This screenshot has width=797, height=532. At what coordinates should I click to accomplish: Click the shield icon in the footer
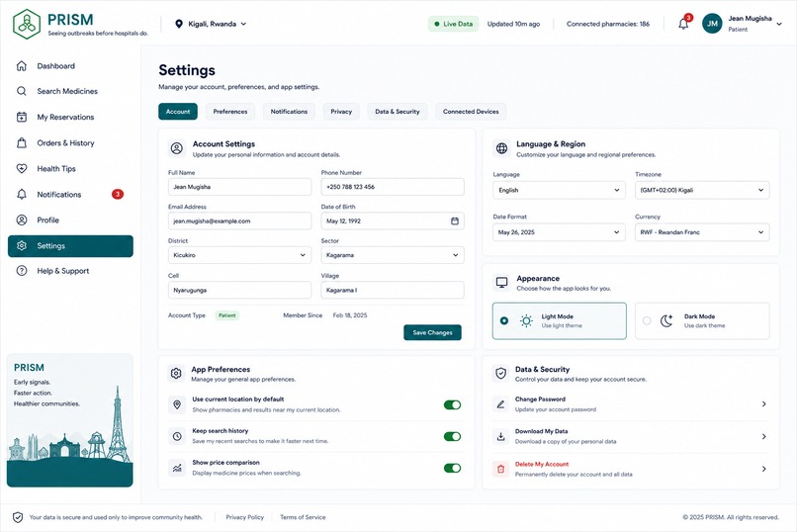18,517
